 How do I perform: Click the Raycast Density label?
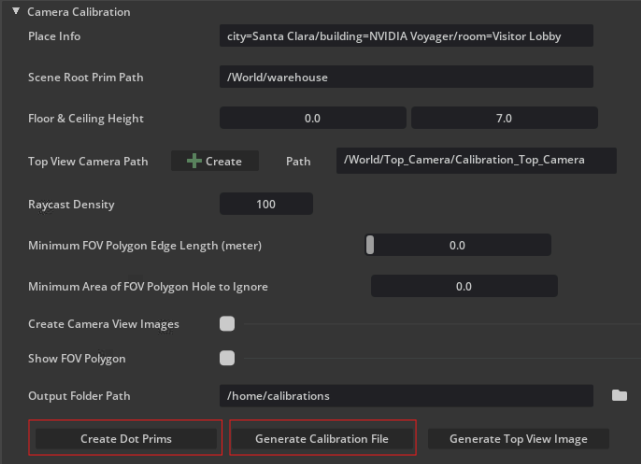71,205
